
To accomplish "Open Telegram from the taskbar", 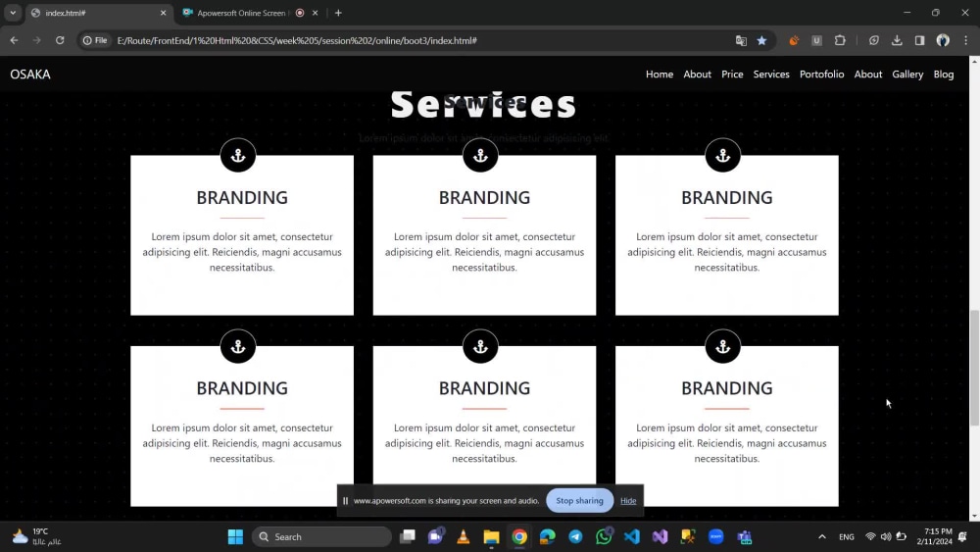I will [x=575, y=536].
